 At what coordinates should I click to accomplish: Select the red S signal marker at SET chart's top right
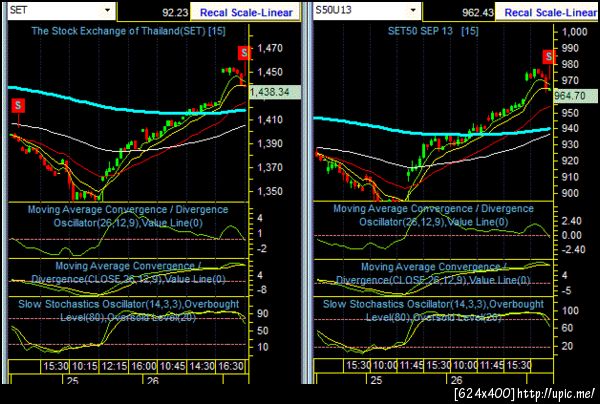tap(244, 53)
